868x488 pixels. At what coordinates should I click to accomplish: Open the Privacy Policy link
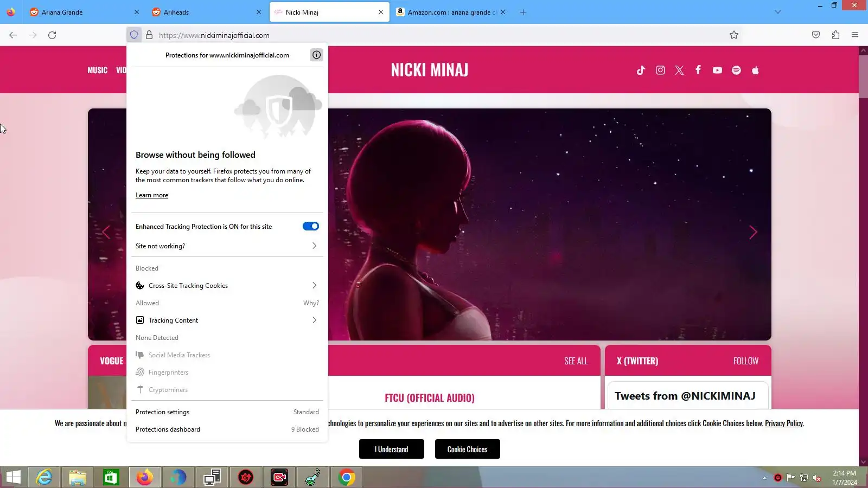(783, 423)
